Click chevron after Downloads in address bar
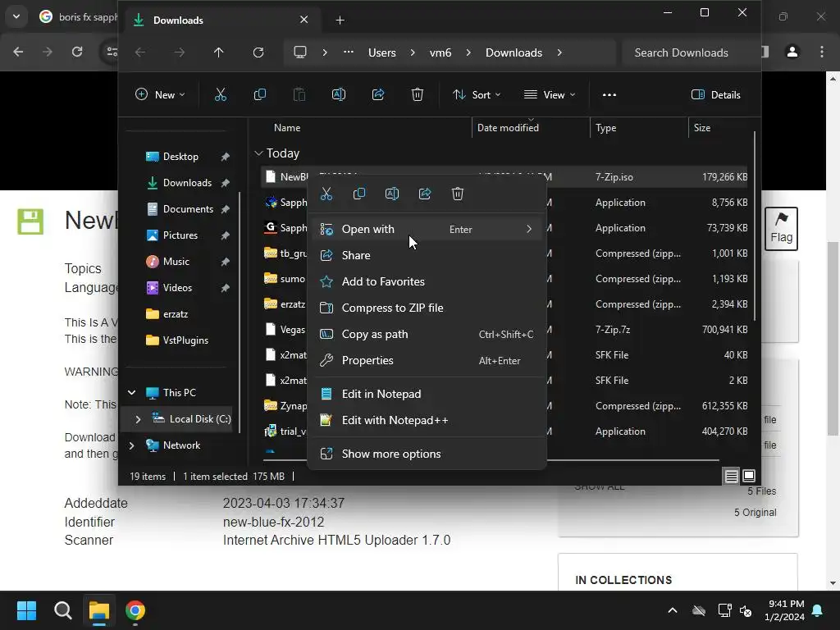Image resolution: width=840 pixels, height=630 pixels. point(559,52)
